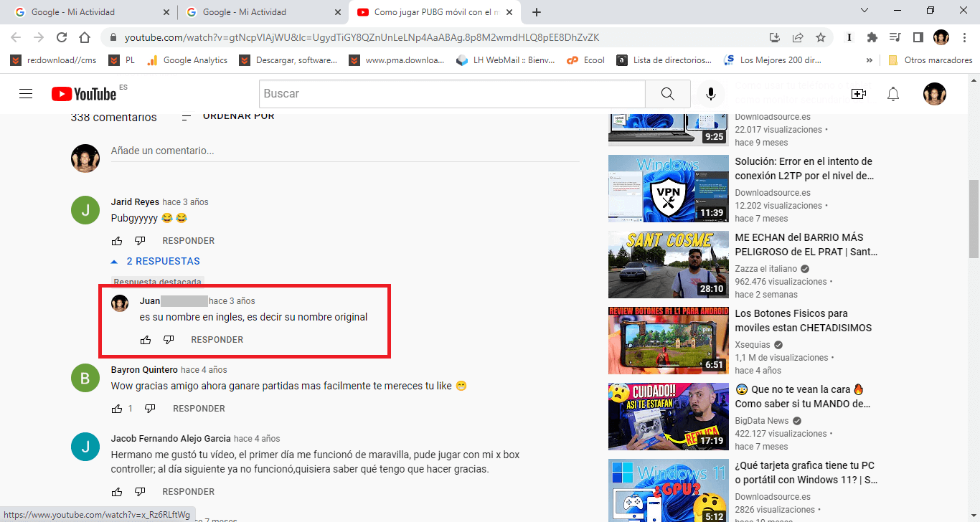Screen dimensions: 980x522
Task: Focus the Buscar search box
Action: [x=452, y=94]
